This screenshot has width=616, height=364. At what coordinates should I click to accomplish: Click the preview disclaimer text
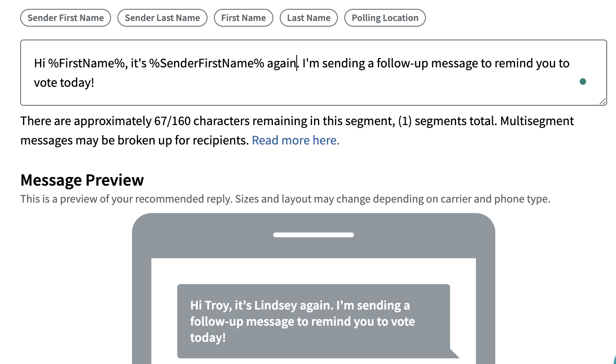pyautogui.click(x=285, y=199)
